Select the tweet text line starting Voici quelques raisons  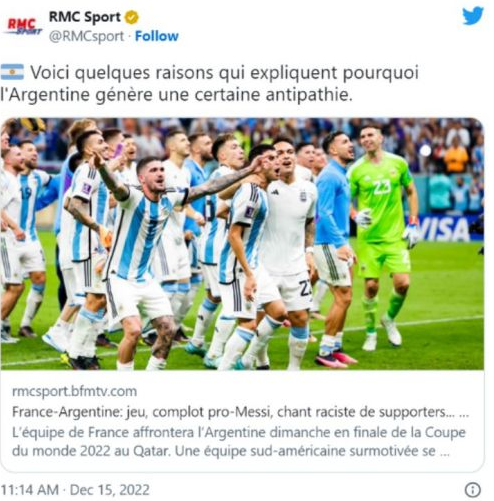(225, 73)
